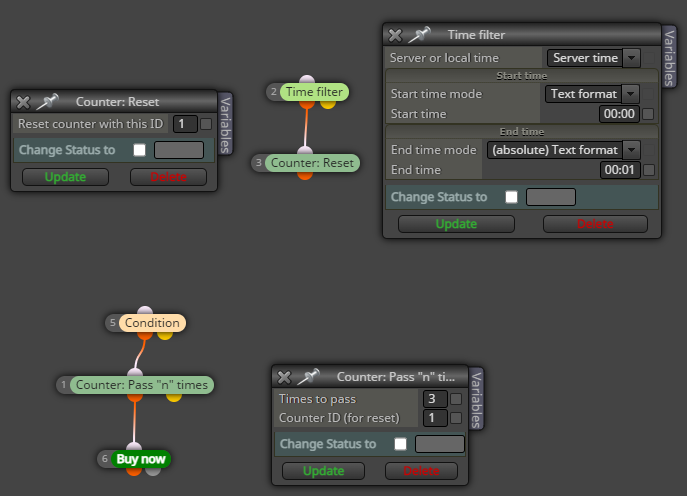
Task: Click Update in Counter: Pass panel
Action: pyautogui.click(x=323, y=471)
